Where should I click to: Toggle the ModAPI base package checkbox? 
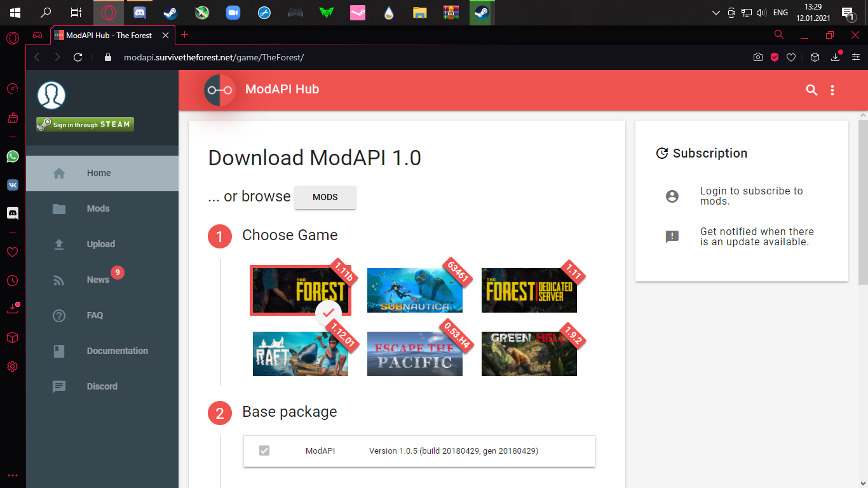coord(264,451)
